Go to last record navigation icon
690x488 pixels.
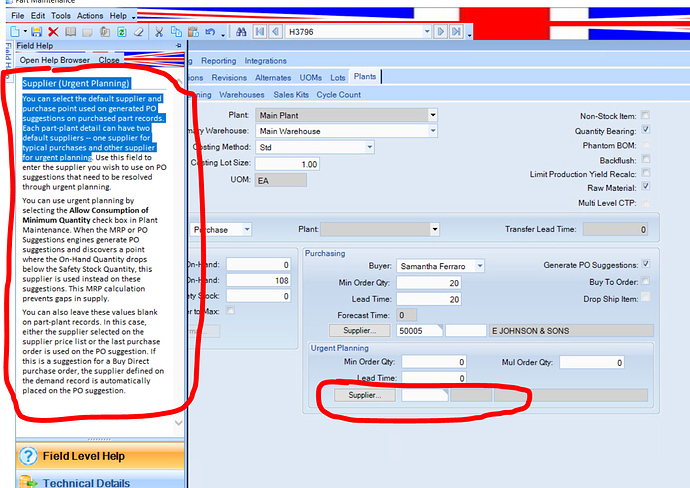coord(456,32)
